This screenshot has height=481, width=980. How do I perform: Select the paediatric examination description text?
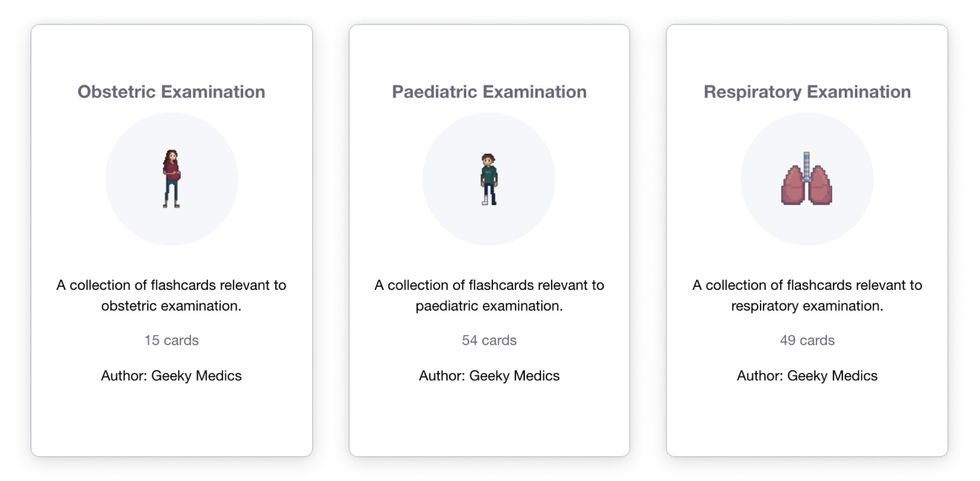tap(489, 295)
